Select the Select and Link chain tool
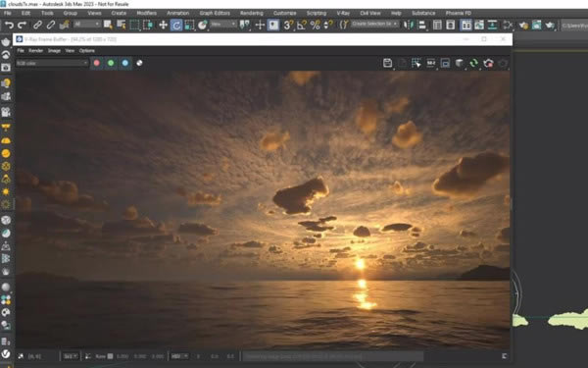This screenshot has height=368, width=588. coord(37,26)
